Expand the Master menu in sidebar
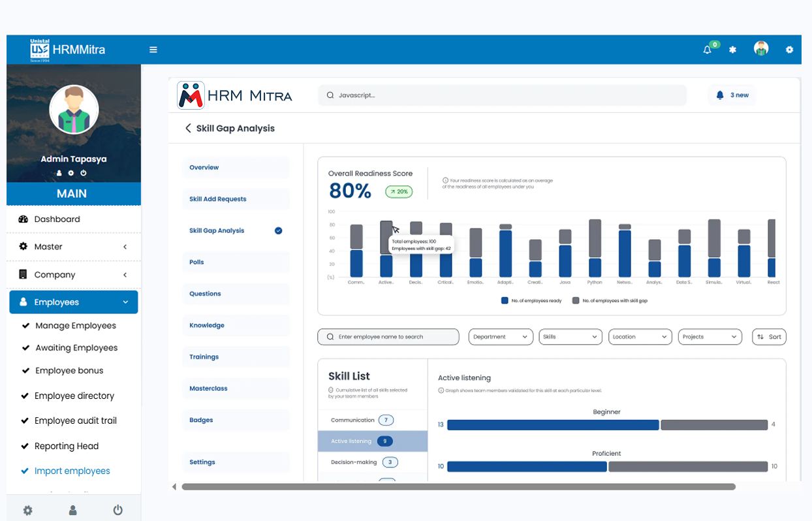Screen dimensions: 812x521 tap(73, 247)
